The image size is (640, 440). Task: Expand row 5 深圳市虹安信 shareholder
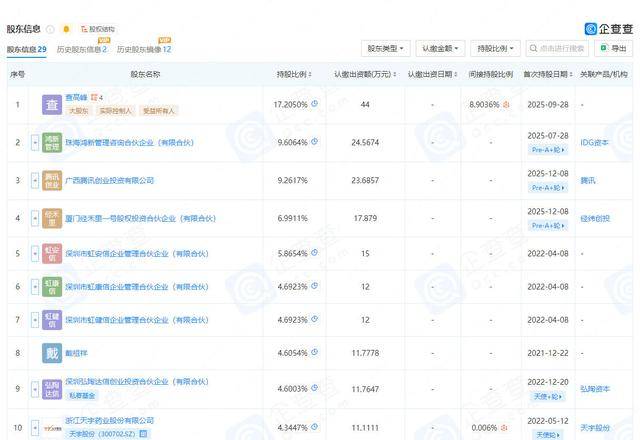click(x=35, y=253)
